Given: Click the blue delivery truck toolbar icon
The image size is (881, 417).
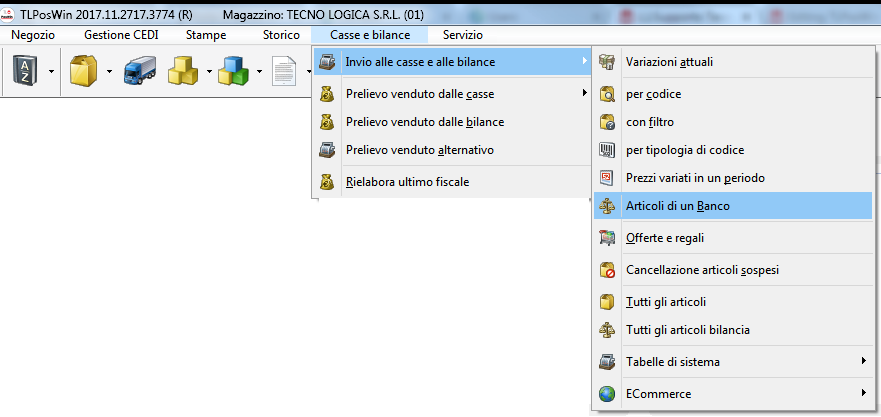Looking at the screenshot, I should (139, 71).
